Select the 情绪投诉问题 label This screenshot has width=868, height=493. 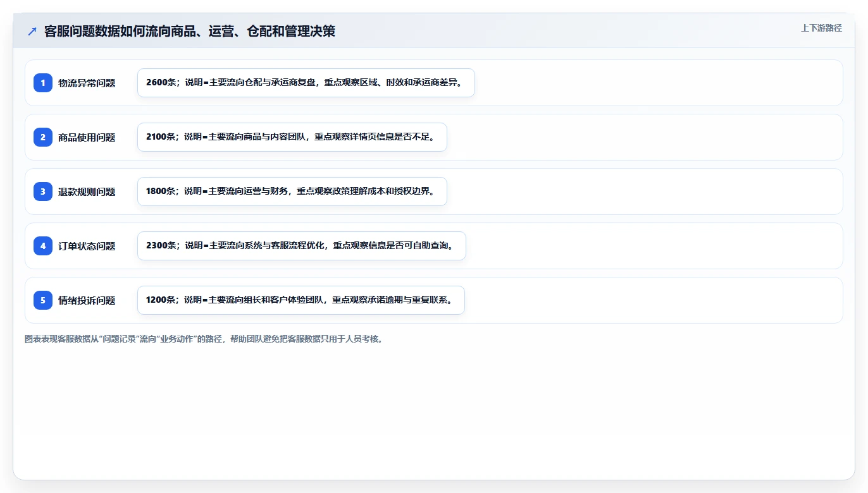(x=87, y=300)
